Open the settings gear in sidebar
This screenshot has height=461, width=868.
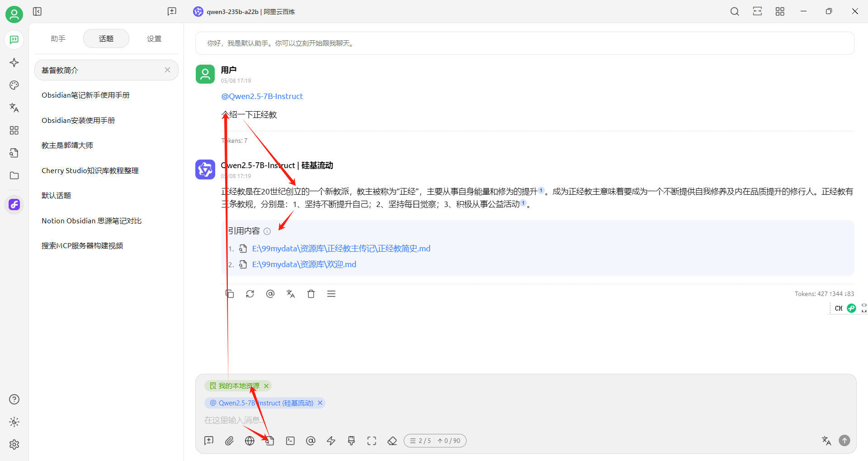[14, 444]
